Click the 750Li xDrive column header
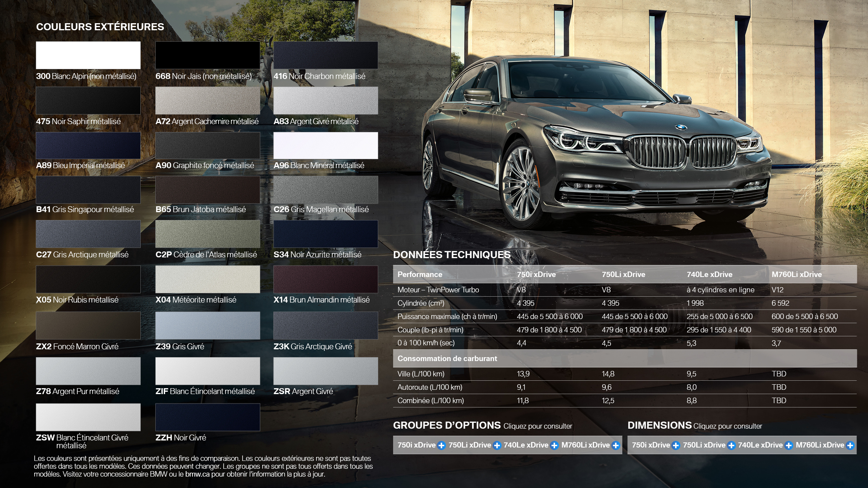This screenshot has width=868, height=488. tap(623, 274)
